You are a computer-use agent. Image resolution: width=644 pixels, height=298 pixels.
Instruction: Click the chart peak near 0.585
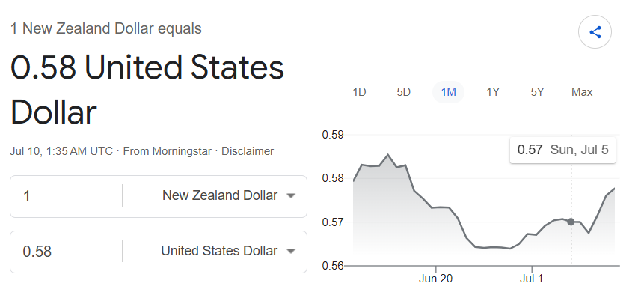tap(388, 155)
